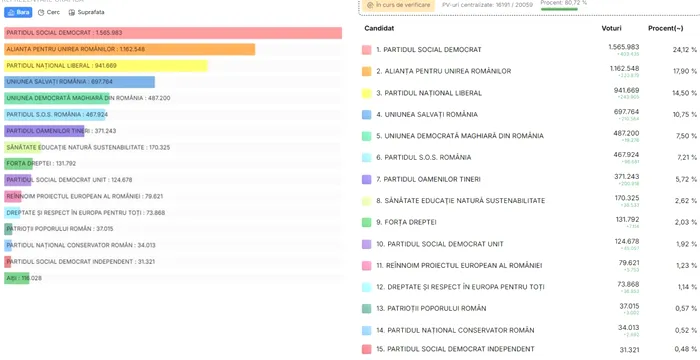Switch to the Cerc chart view
This screenshot has height=360, width=700.
coord(49,13)
